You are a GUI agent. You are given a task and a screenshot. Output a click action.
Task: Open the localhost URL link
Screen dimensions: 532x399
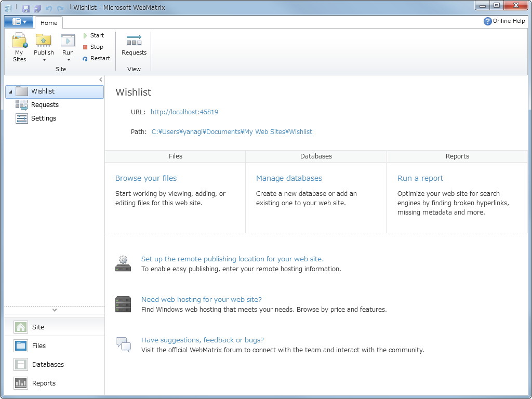[x=184, y=112]
